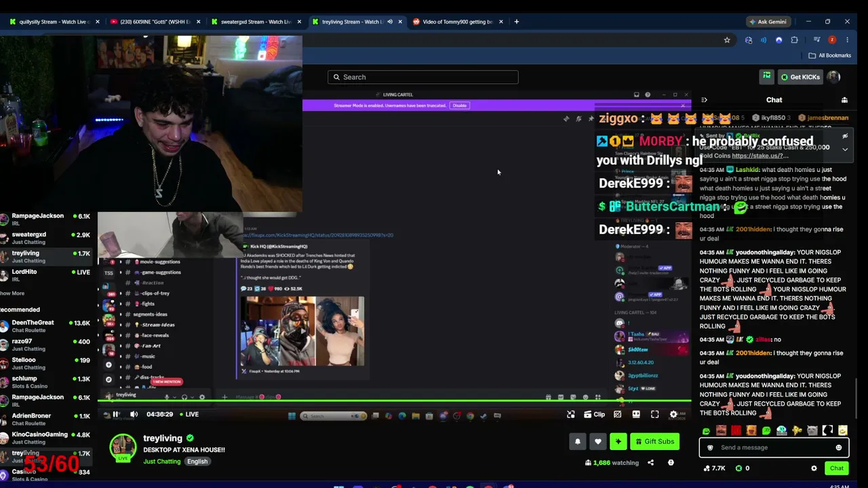Open the stream info icon
Image resolution: width=868 pixels, height=488 pixels.
pyautogui.click(x=671, y=463)
